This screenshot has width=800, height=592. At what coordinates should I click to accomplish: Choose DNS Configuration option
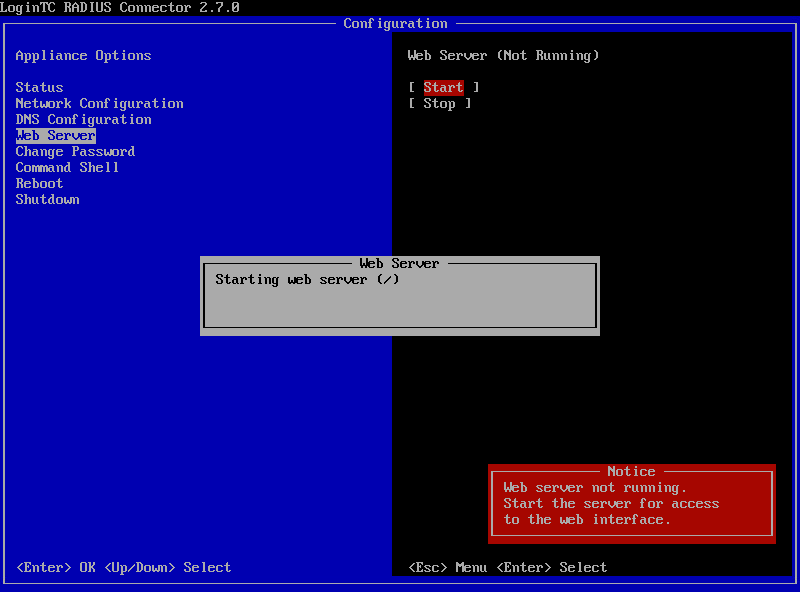84,119
